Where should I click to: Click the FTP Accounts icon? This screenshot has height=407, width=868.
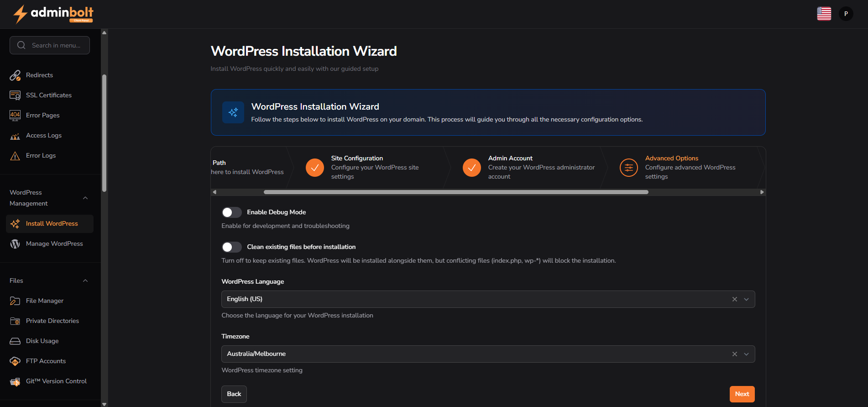tap(15, 361)
